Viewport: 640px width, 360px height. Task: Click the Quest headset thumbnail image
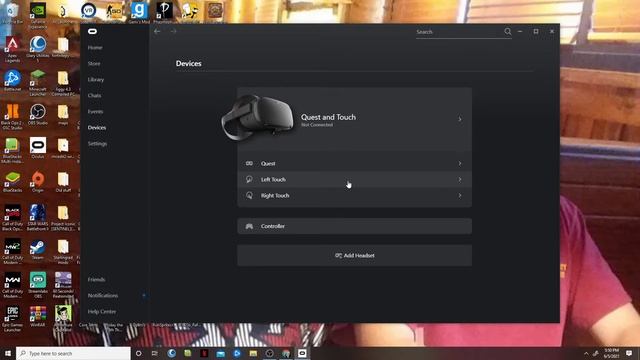[258, 117]
